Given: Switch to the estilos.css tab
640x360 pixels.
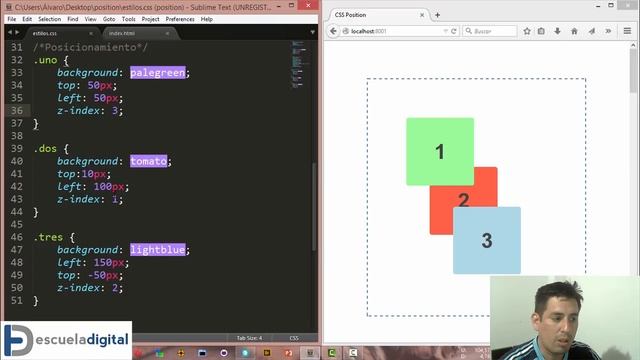Looking at the screenshot, I should point(61,33).
